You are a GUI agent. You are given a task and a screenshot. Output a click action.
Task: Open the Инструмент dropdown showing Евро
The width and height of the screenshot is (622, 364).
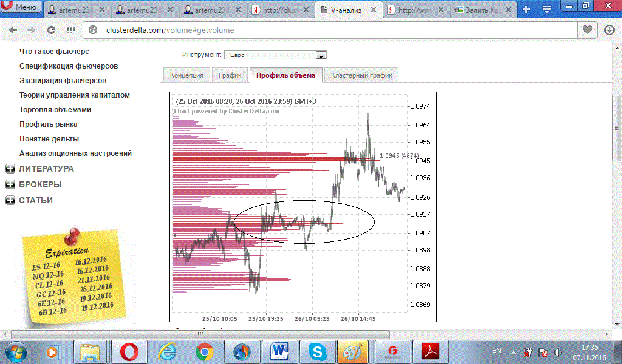point(275,55)
